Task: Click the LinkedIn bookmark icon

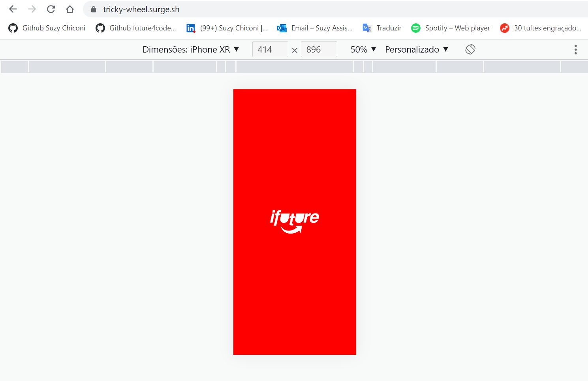Action: [191, 28]
